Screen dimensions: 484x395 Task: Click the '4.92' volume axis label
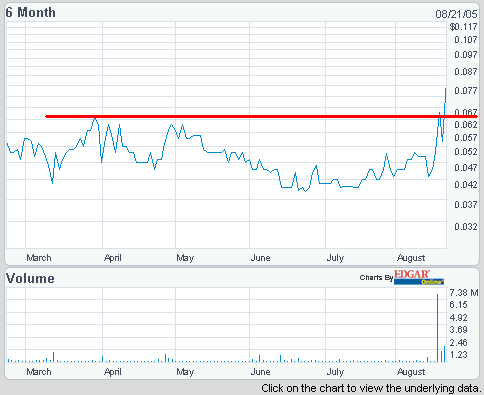(458, 317)
